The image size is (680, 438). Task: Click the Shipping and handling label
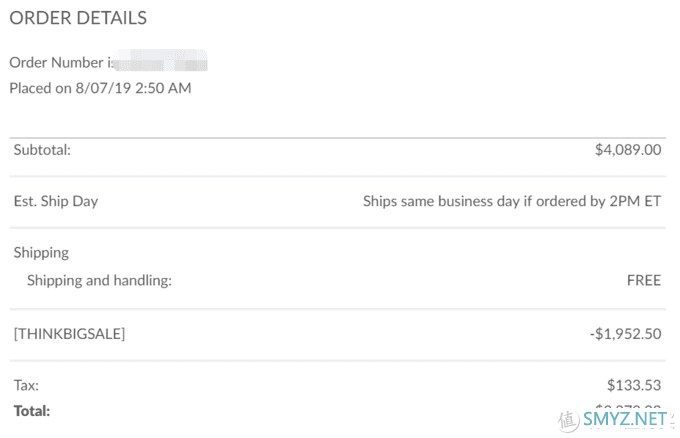tap(99, 281)
